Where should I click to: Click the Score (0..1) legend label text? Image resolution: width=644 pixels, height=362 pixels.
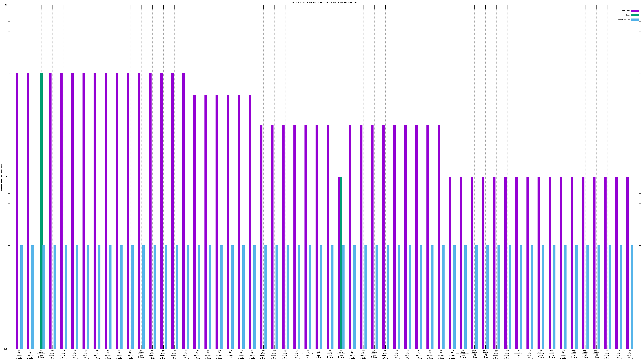click(x=624, y=20)
